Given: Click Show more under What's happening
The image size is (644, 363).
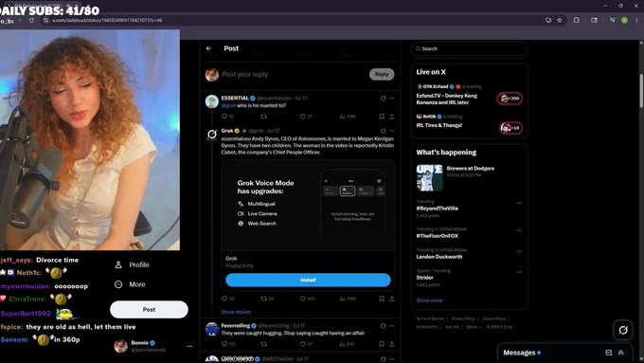Looking at the screenshot, I should point(429,300).
